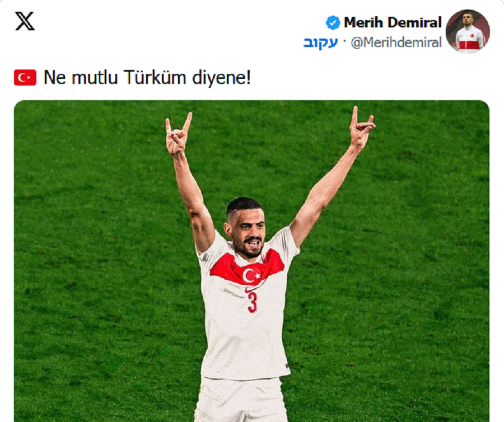This screenshot has height=422, width=504.
Task: Click the red shoulder stripe on the jersey
Action: click(x=247, y=266)
